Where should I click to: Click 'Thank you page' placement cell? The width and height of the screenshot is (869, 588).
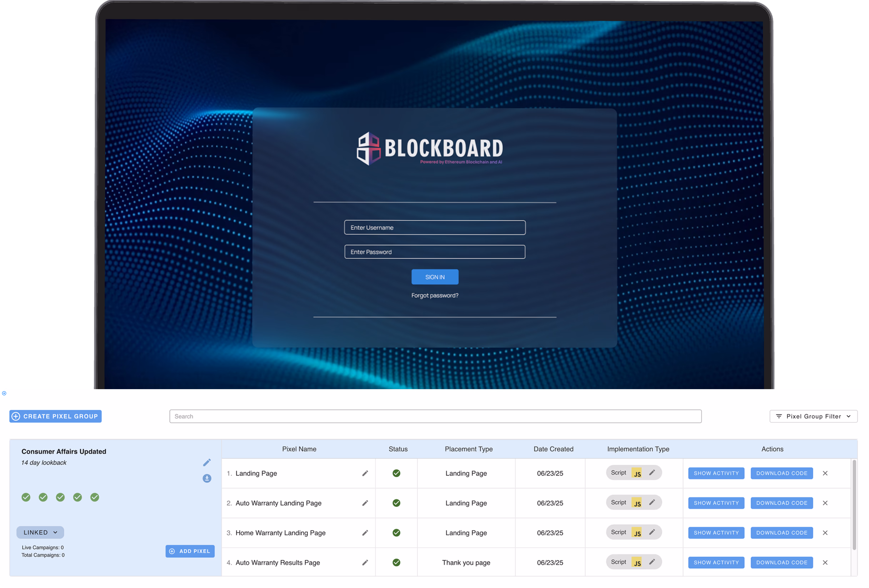466,562
